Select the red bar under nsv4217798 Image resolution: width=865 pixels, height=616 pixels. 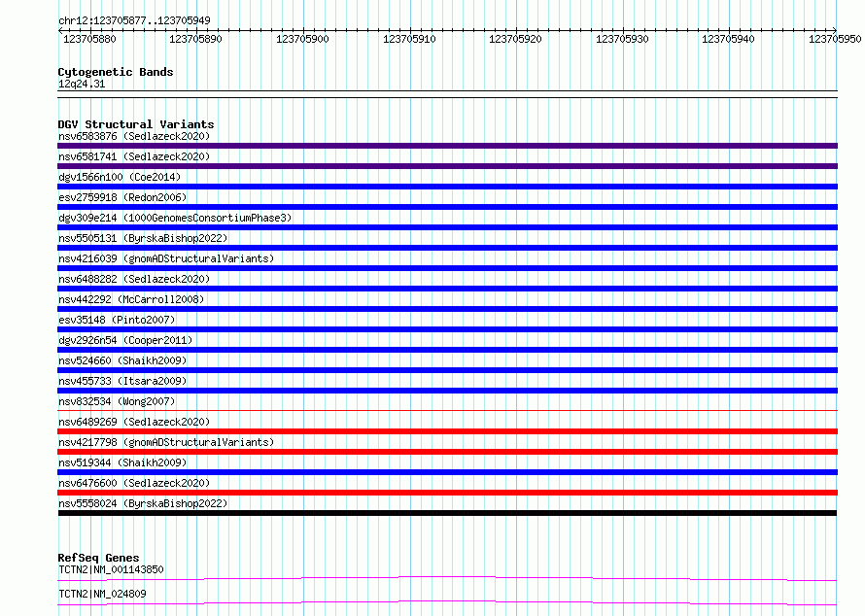(447, 452)
